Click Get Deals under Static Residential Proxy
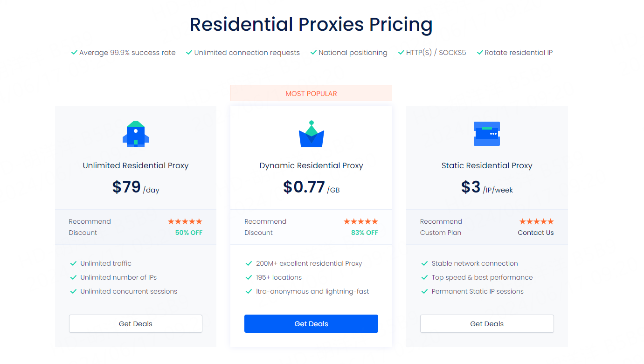The width and height of the screenshot is (644, 364). (487, 324)
